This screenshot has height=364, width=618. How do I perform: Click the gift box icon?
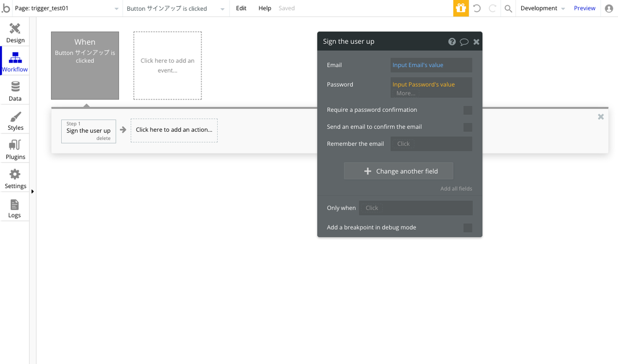[x=460, y=8]
